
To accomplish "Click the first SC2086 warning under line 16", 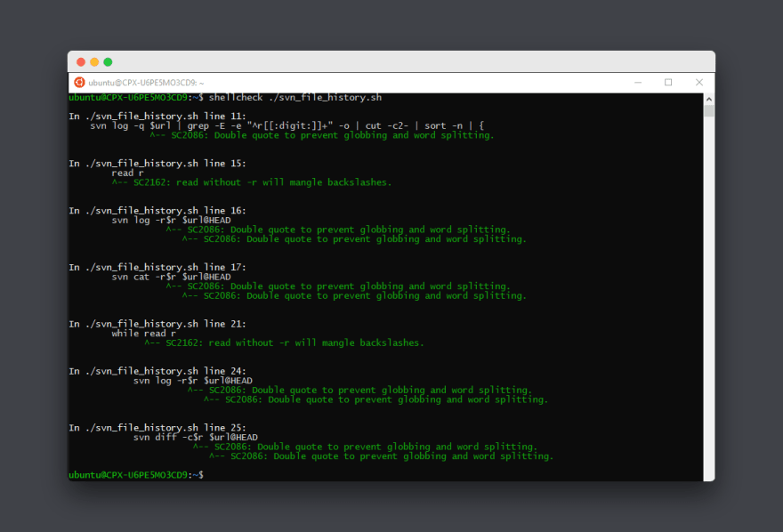I will click(x=338, y=230).
